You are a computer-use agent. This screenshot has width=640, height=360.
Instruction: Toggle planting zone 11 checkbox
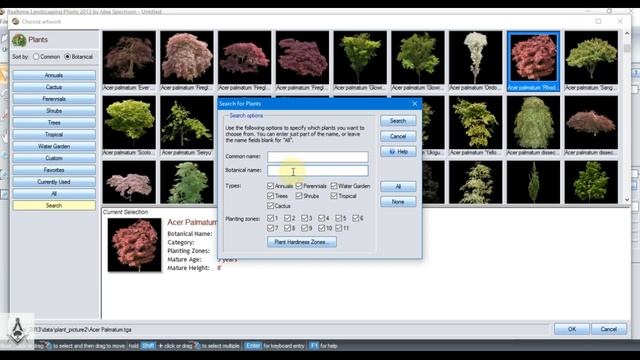click(339, 228)
